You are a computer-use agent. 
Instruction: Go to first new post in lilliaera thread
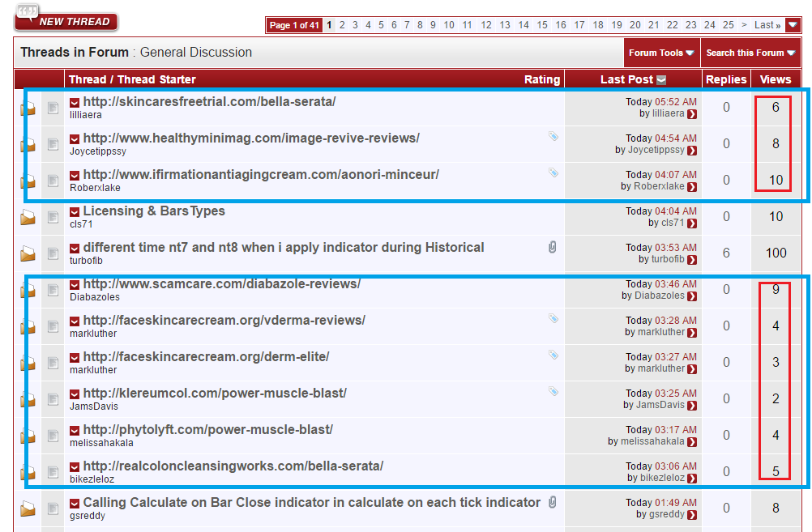(75, 103)
